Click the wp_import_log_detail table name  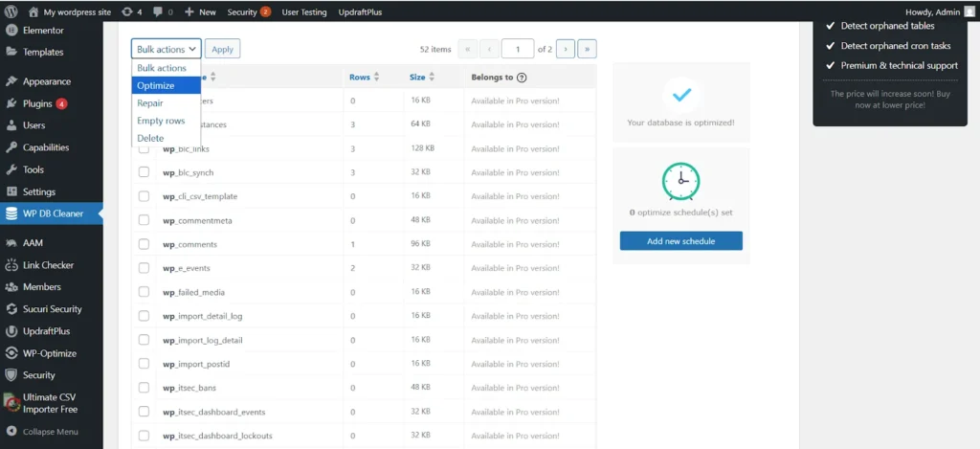tap(203, 340)
